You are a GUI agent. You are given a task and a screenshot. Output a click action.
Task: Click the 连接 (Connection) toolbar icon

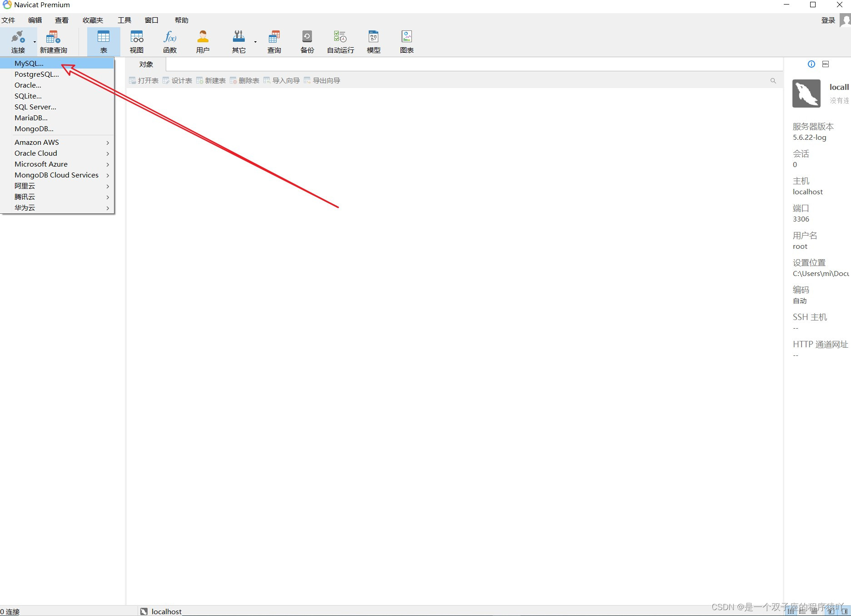(x=18, y=41)
